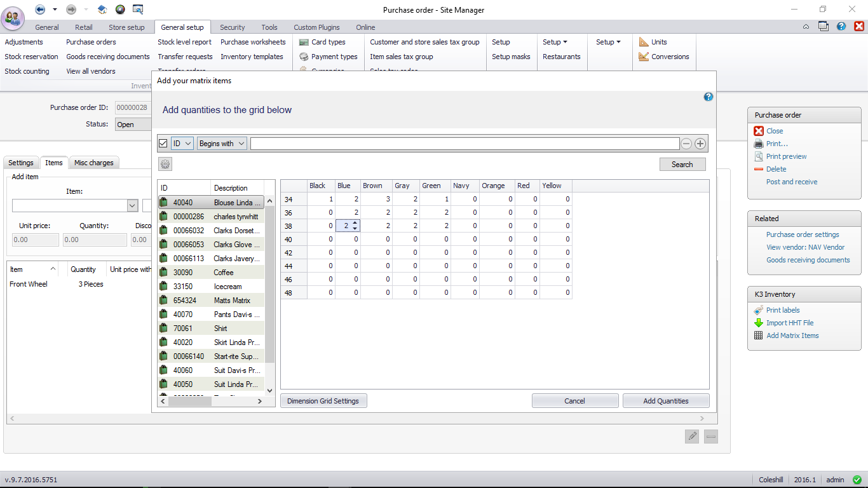Viewport: 868px width, 488px height.
Task: Click the back navigation arrow in title bar
Action: [40, 9]
